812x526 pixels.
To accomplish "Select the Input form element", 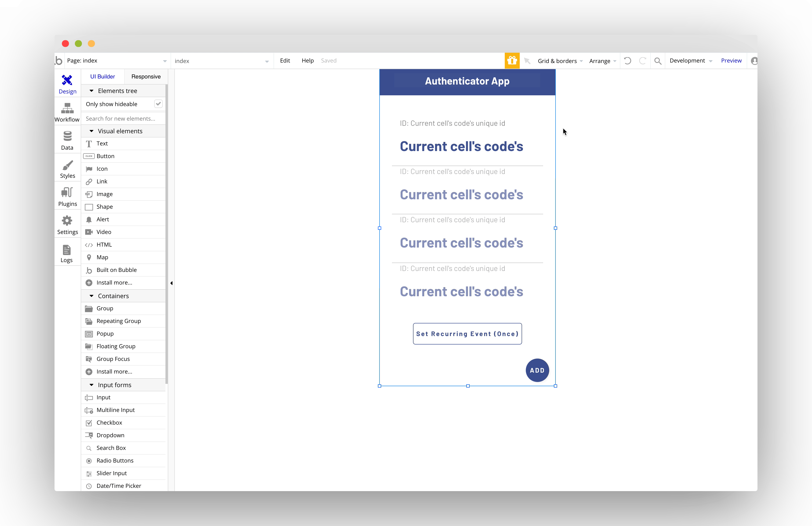I will [123, 397].
